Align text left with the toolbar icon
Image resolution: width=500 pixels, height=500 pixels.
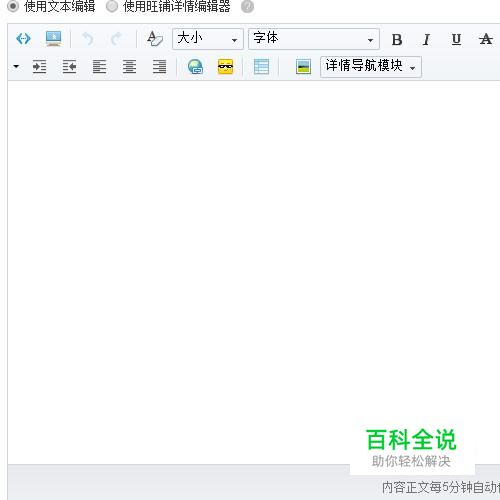99,67
